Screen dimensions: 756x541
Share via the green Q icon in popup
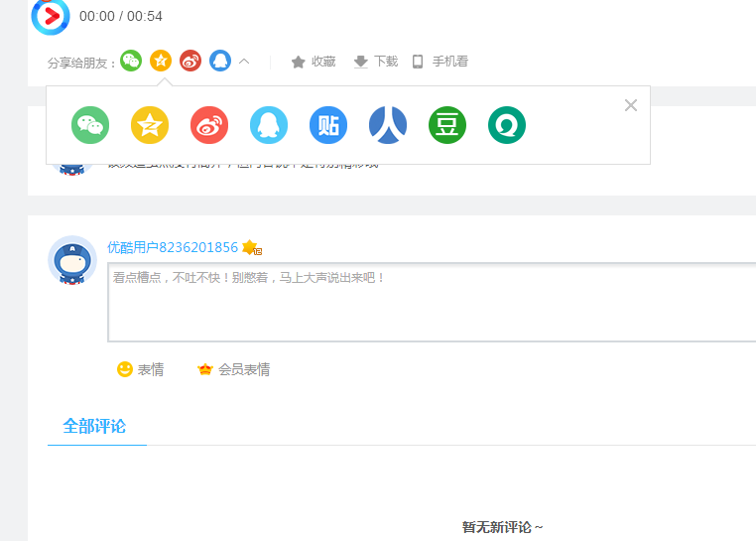tap(507, 125)
